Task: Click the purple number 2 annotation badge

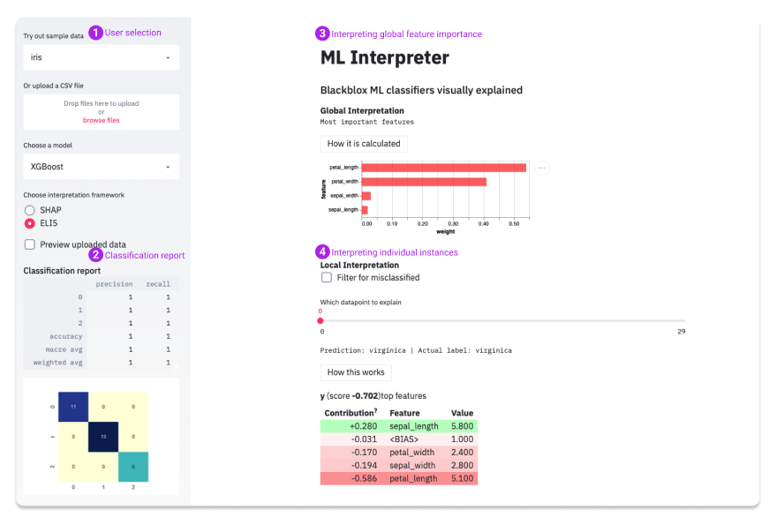Action: [96, 255]
